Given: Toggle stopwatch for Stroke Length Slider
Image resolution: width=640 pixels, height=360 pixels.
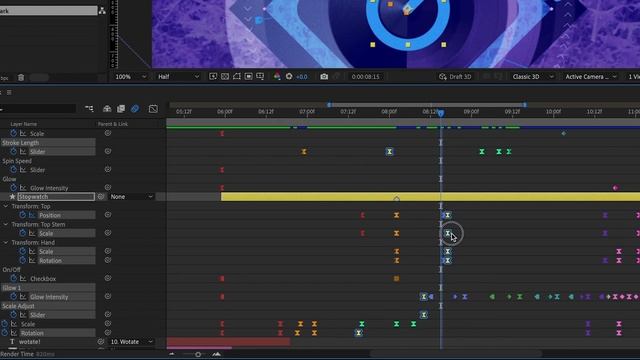Looking at the screenshot, I should coord(13,151).
